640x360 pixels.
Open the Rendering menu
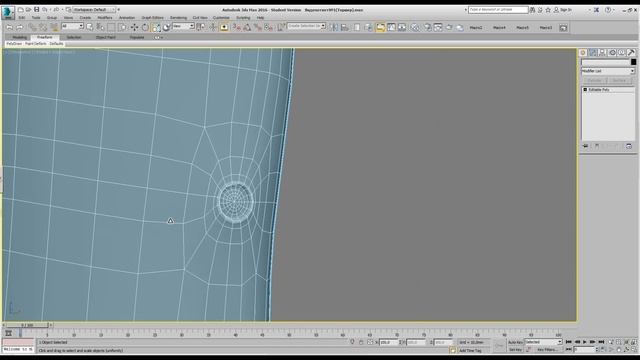[x=178, y=18]
